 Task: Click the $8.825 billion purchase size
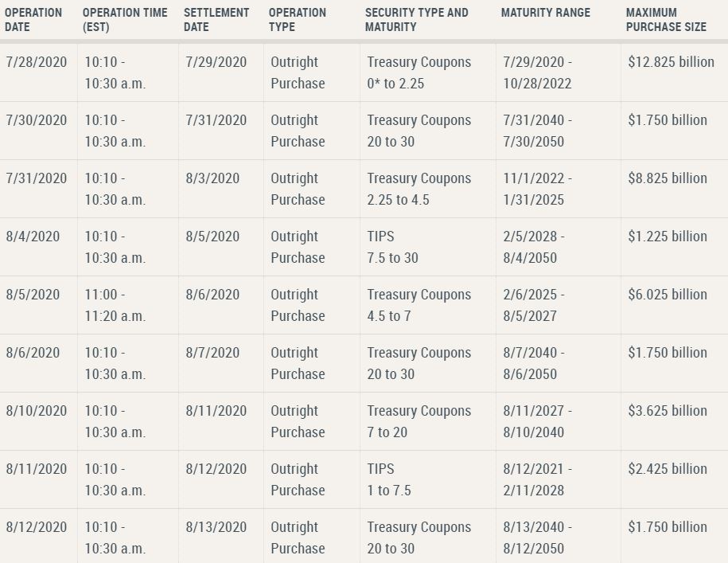click(668, 178)
